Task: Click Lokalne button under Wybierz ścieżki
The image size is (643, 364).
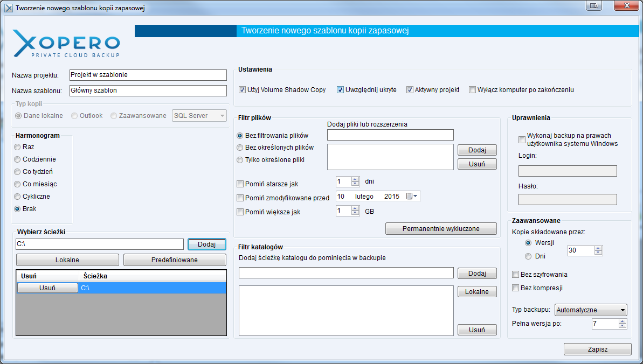Action: tap(67, 260)
